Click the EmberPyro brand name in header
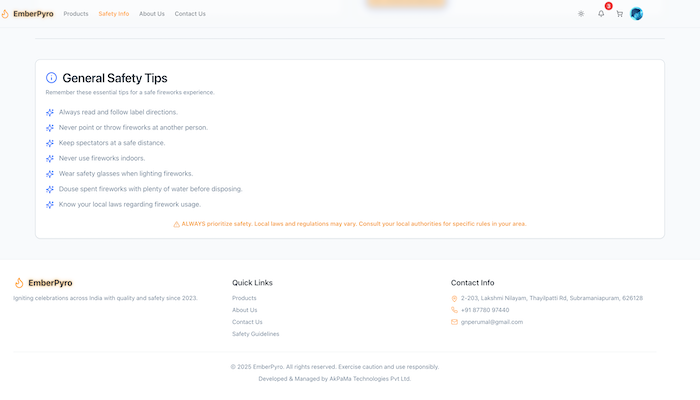 pyautogui.click(x=33, y=14)
